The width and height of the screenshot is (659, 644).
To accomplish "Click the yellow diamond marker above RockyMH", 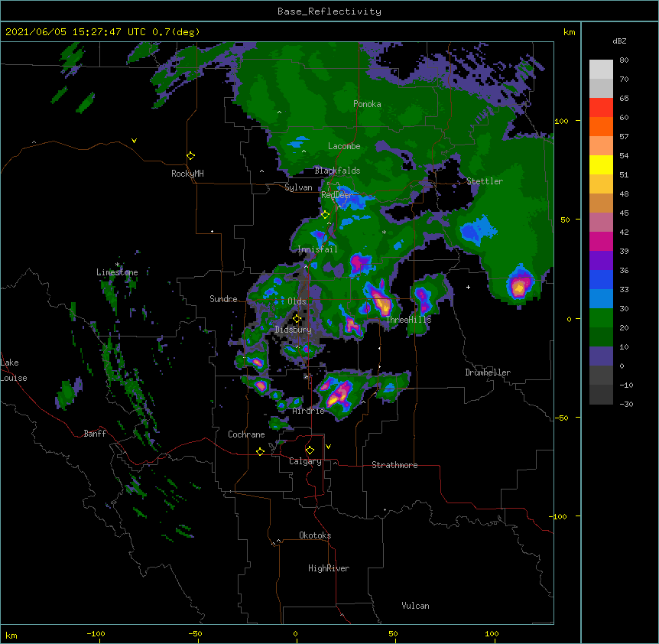I will point(190,156).
